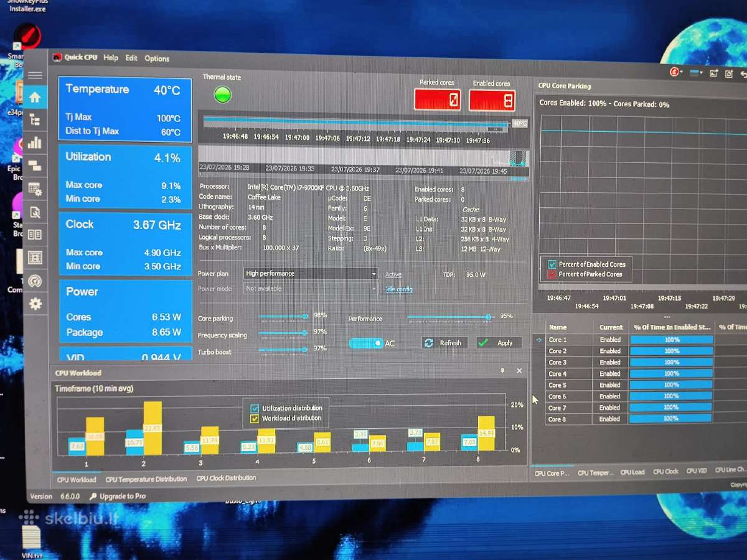This screenshot has height=560, width=747.
Task: Switch to the CPU Clock tab
Action: coord(665,471)
